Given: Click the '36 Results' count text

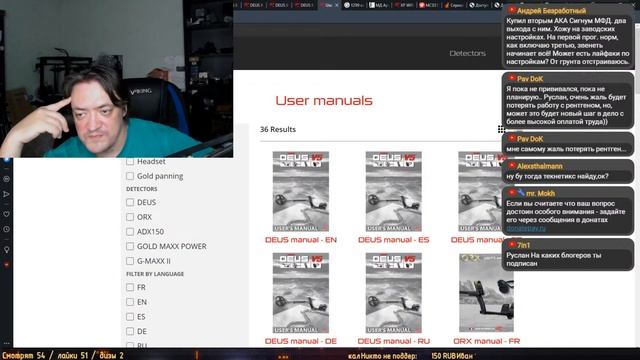Looking at the screenshot, I should click(x=278, y=129).
